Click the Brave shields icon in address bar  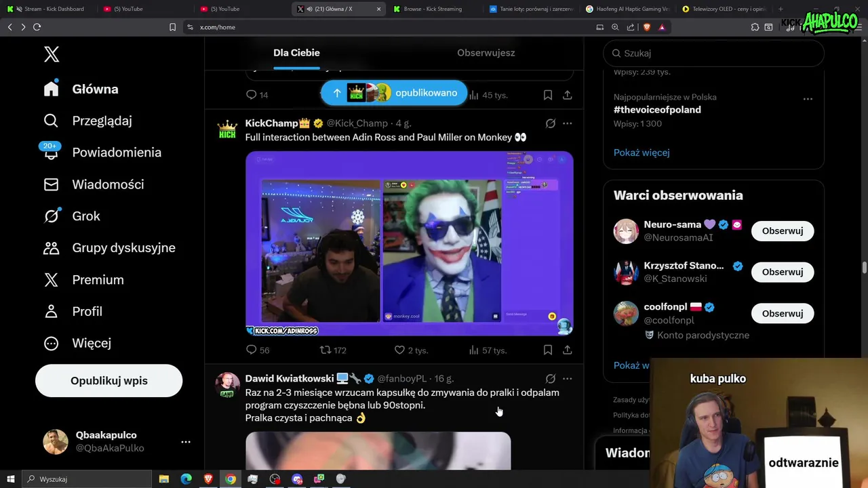[646, 27]
